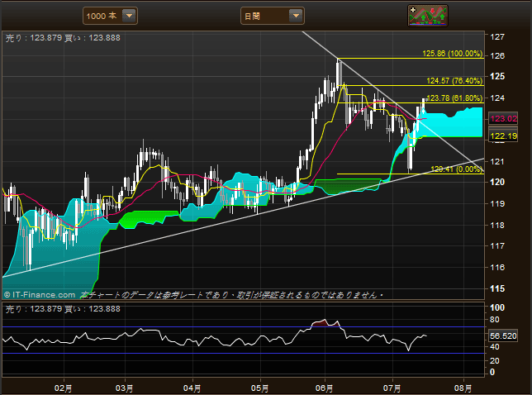Select the 123.78 (61.80%) Fibonacci label
532x395 pixels.
[454, 98]
